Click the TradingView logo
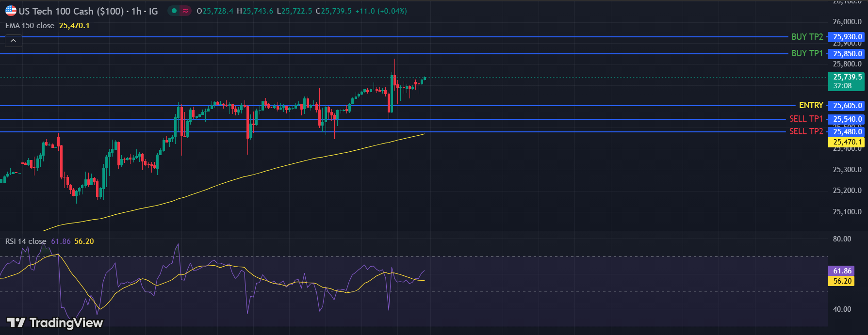Screen dimensions: 868x335 pyautogui.click(x=55, y=323)
